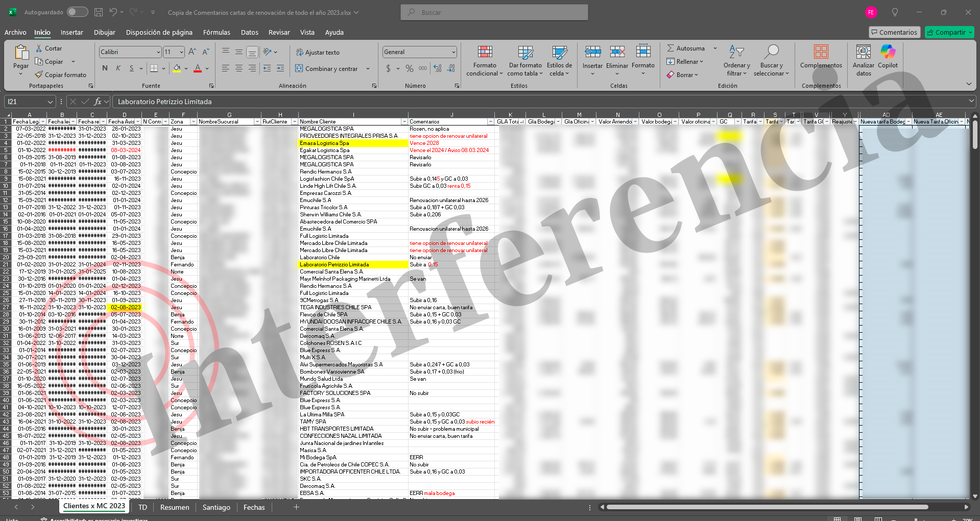The height and width of the screenshot is (521, 980).
Task: Click the Comentarios button
Action: pos(895,32)
